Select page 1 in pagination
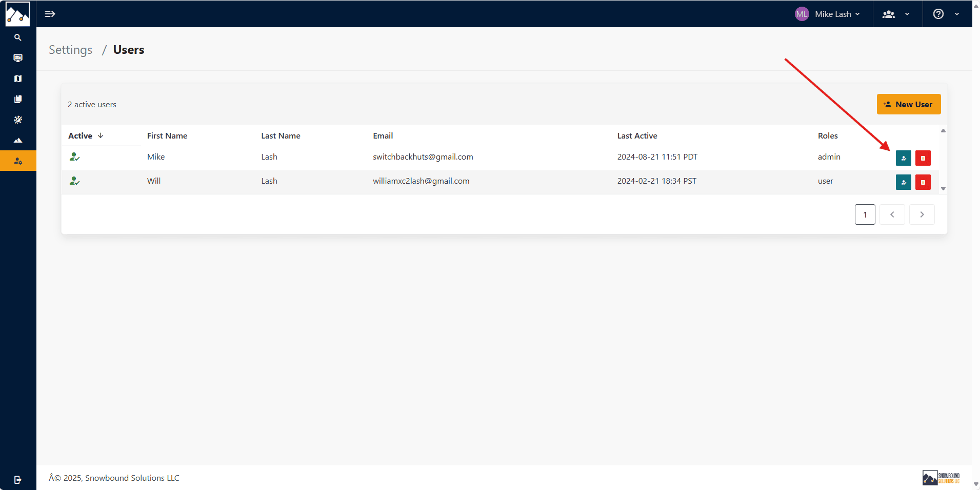980x490 pixels. click(x=865, y=214)
